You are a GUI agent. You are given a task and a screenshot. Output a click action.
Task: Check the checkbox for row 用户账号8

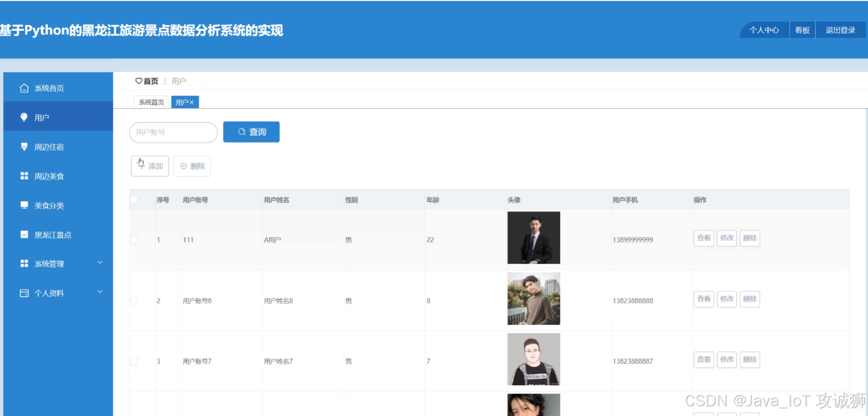tap(134, 301)
